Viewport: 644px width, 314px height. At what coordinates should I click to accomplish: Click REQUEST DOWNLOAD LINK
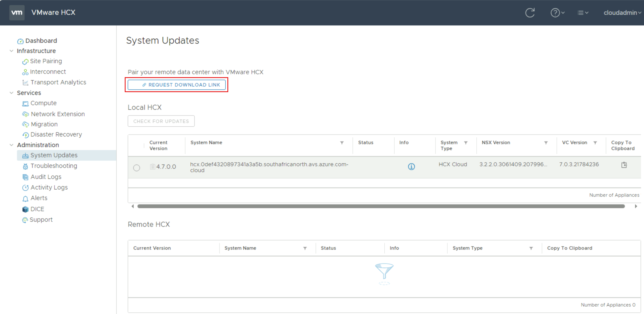[x=176, y=85]
